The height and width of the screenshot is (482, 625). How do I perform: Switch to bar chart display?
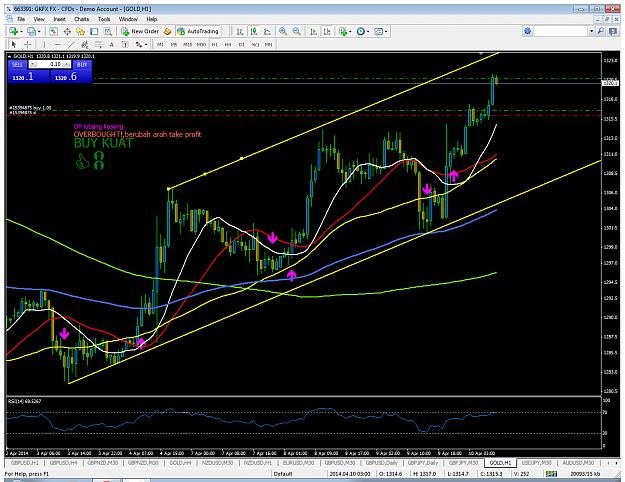(x=240, y=31)
